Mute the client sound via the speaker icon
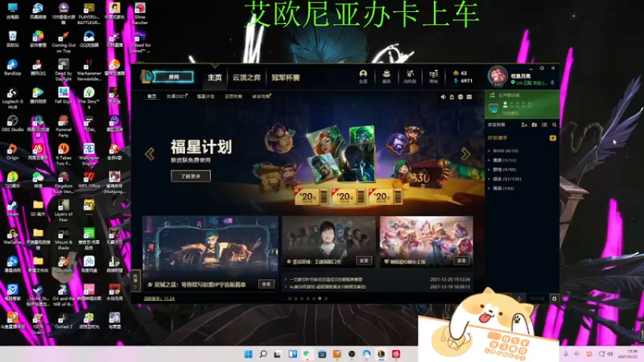This screenshot has height=362, width=644. (444, 97)
